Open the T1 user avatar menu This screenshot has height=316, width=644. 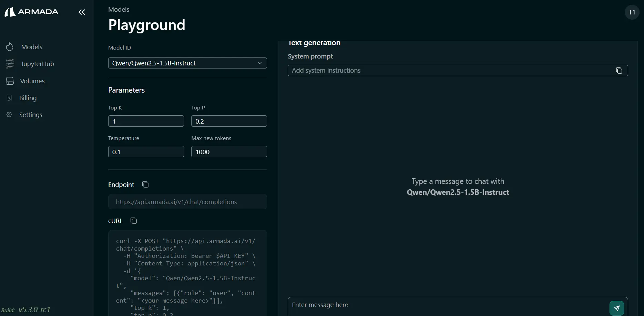tap(632, 12)
